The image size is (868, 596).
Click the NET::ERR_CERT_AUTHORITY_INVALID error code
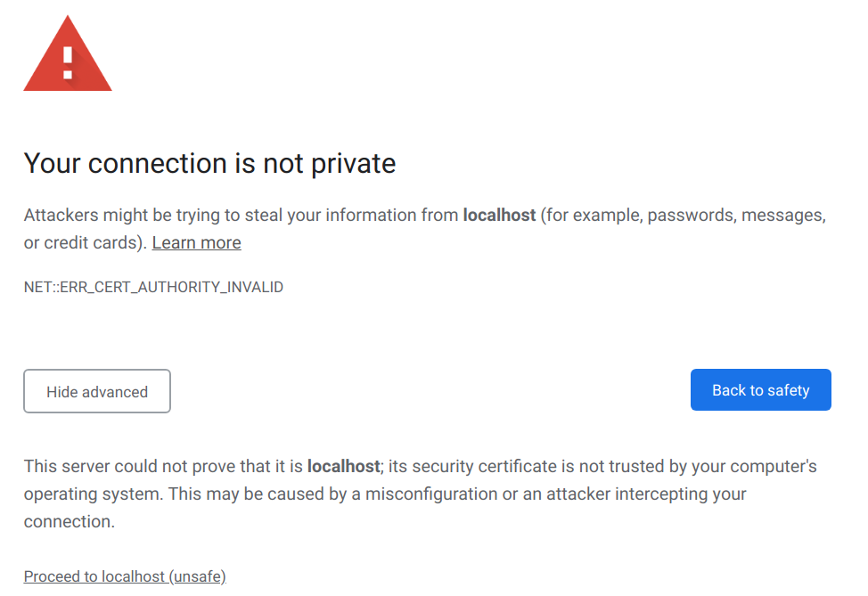click(153, 287)
